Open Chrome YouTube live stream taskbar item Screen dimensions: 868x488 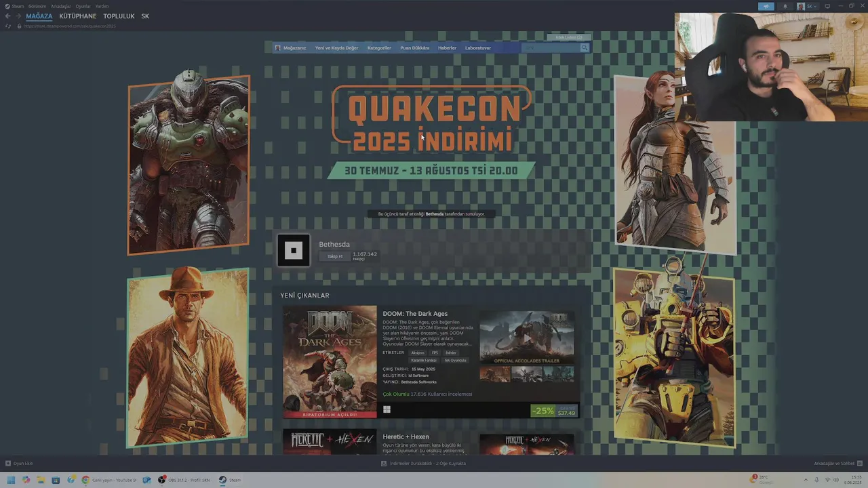pyautogui.click(x=108, y=480)
